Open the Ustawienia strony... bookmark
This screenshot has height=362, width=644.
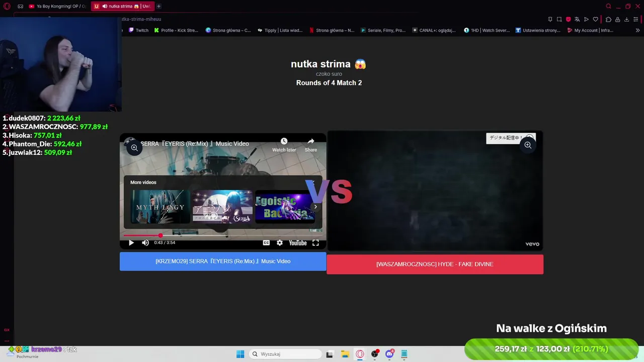(x=538, y=30)
